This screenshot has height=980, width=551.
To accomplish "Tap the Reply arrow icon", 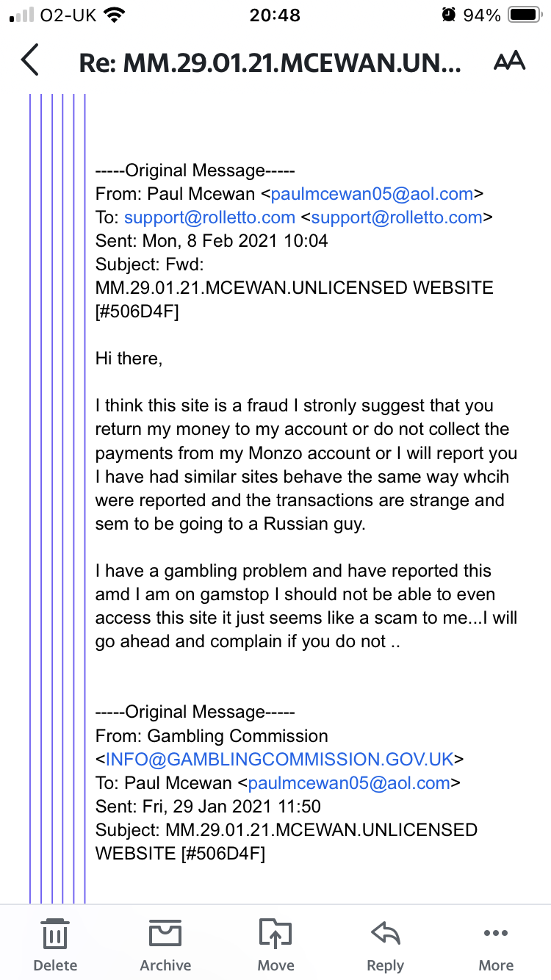I will 386,934.
